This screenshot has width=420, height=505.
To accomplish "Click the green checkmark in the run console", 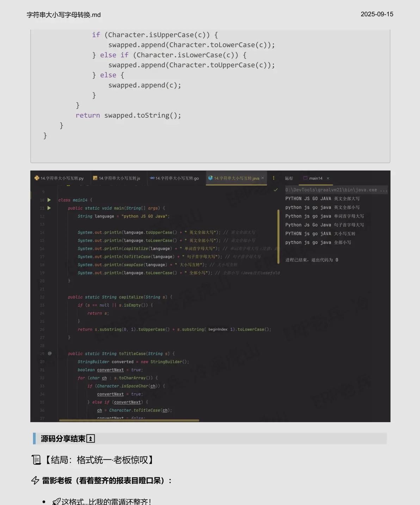I will (x=276, y=190).
